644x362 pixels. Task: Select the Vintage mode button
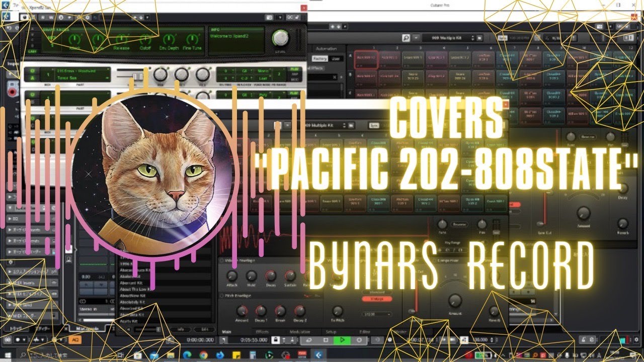coord(377,299)
